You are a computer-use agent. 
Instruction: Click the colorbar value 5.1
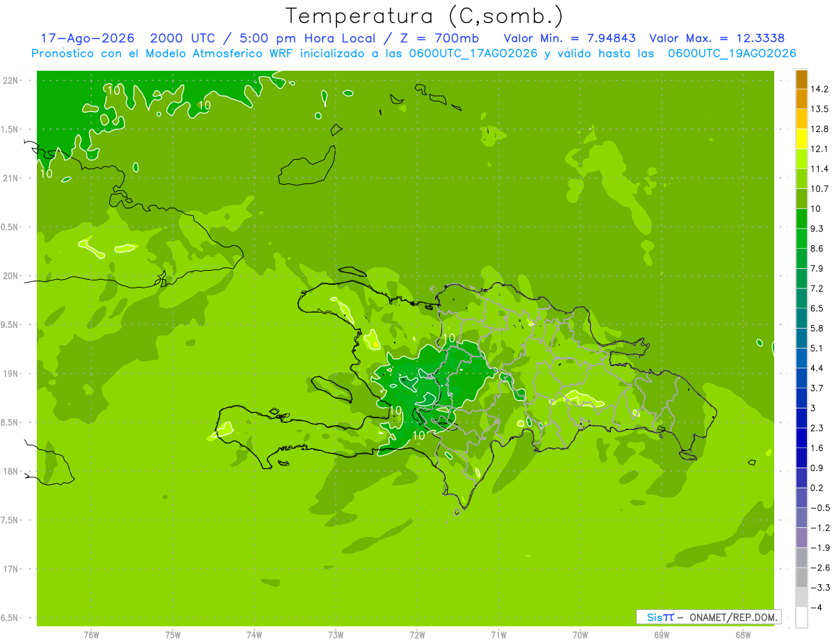pos(818,348)
